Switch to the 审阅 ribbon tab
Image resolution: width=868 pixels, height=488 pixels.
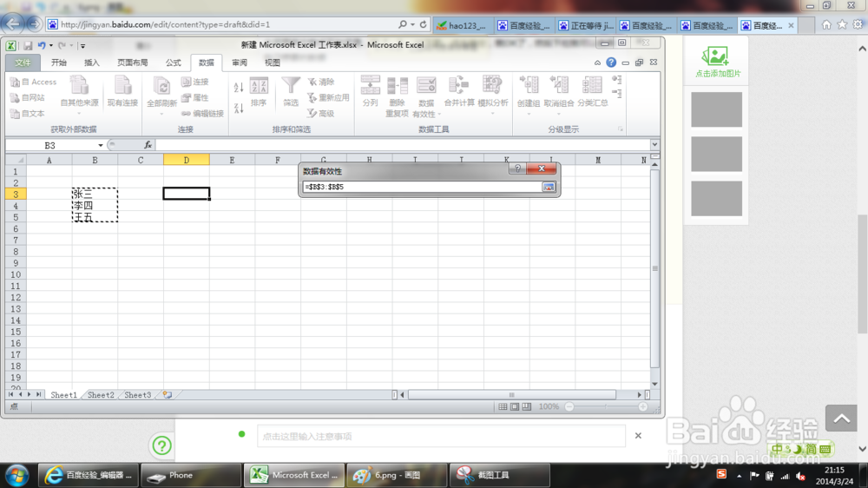coord(240,63)
